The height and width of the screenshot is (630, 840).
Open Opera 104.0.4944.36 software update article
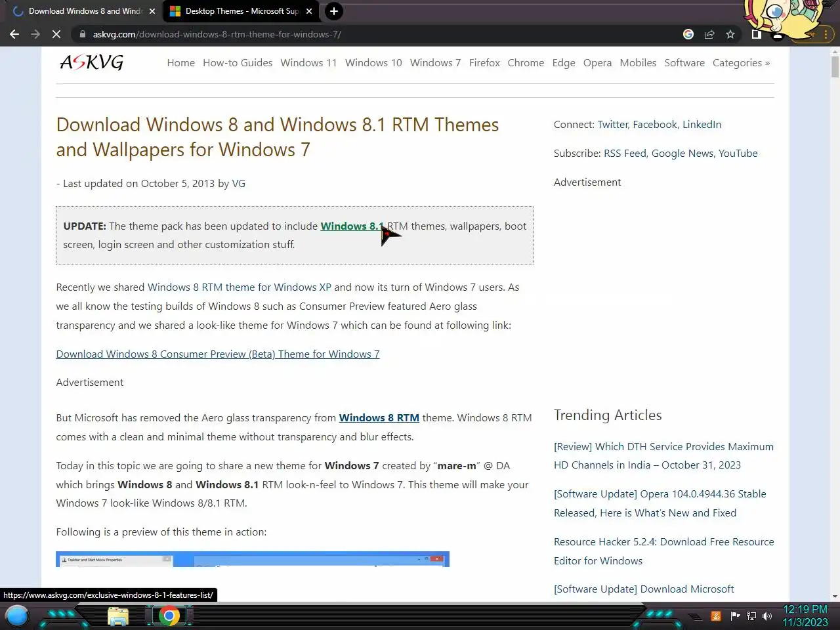pyautogui.click(x=660, y=503)
